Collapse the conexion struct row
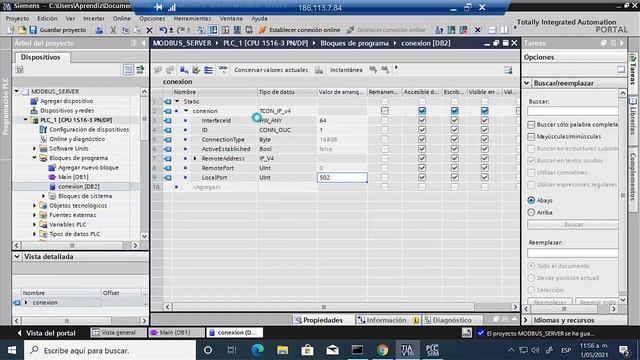 (186, 111)
